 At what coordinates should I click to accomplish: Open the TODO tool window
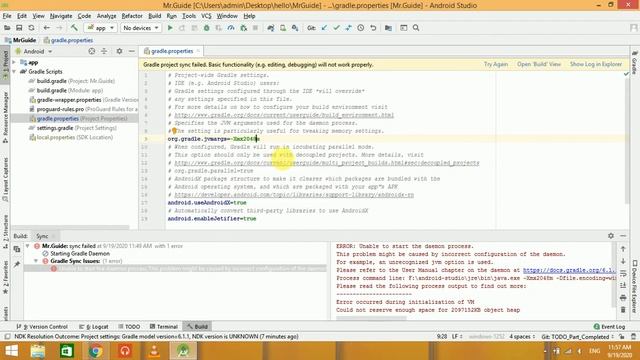(x=129, y=327)
